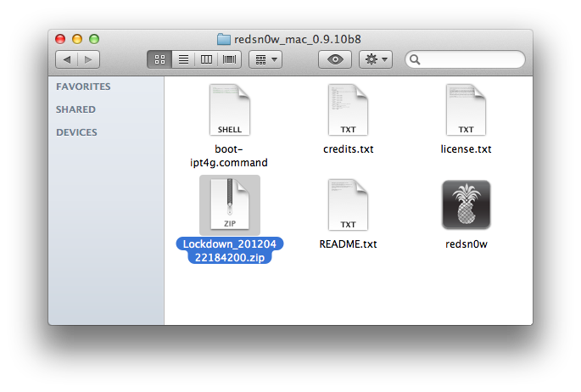This screenshot has width=581, height=392.
Task: Click the FAVORITES sidebar heading
Action: (83, 87)
